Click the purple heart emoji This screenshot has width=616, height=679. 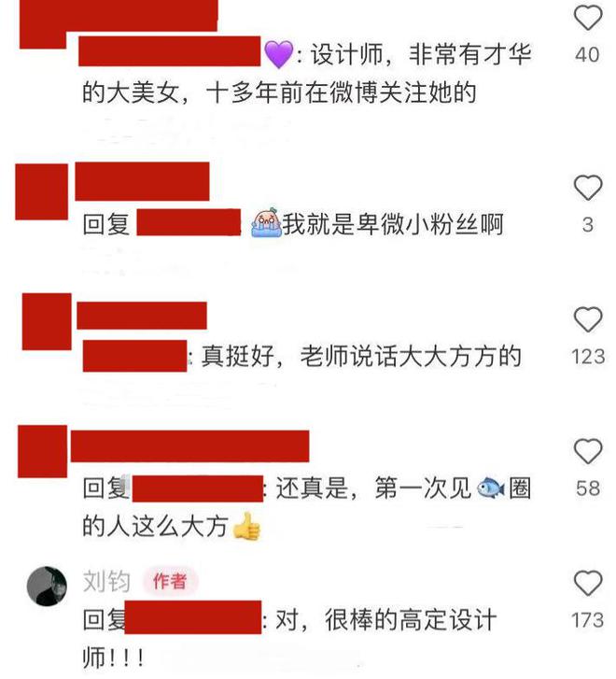click(x=278, y=54)
